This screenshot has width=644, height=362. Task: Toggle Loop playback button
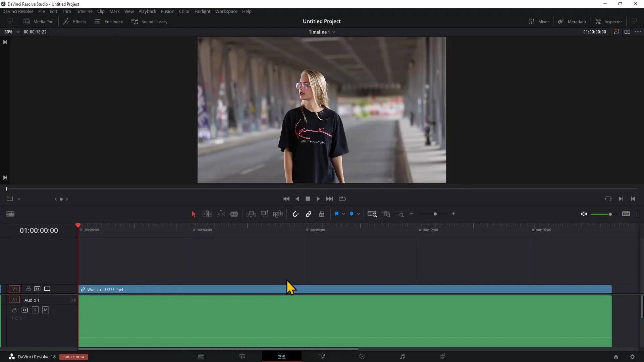point(342,199)
